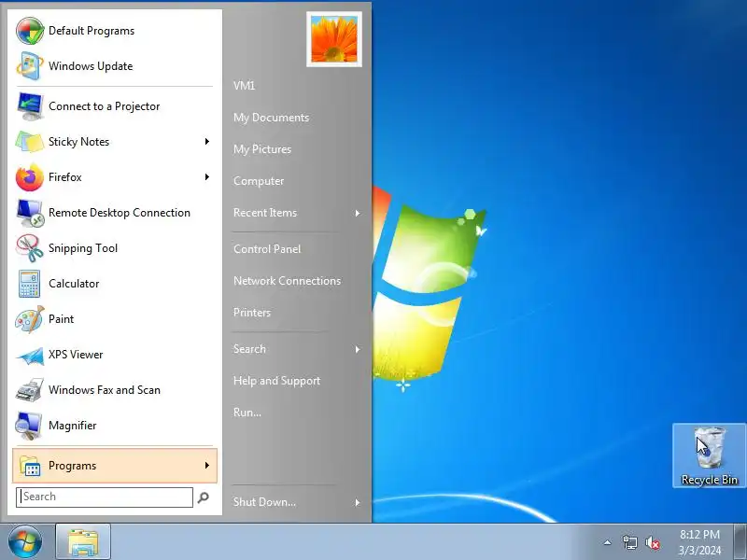Click the Recent Items label
The width and height of the screenshot is (747, 560).
click(265, 213)
